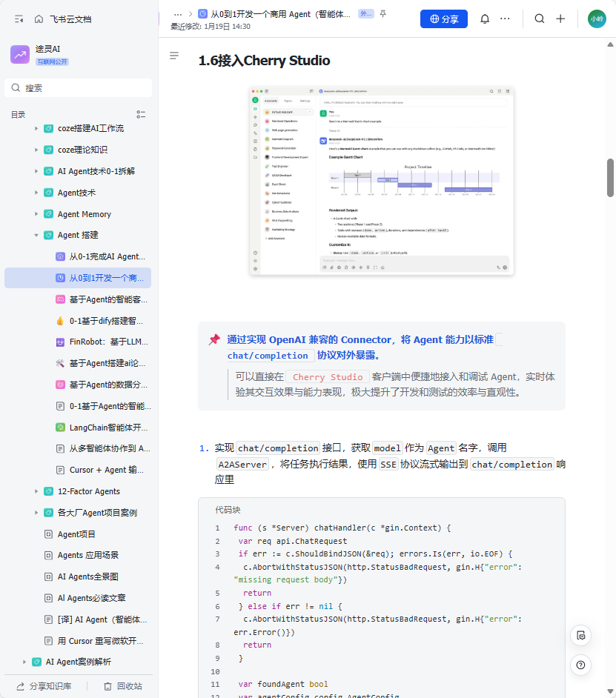Open 回收站 recycle bin
This screenshot has width=616, height=698.
pyautogui.click(x=123, y=686)
